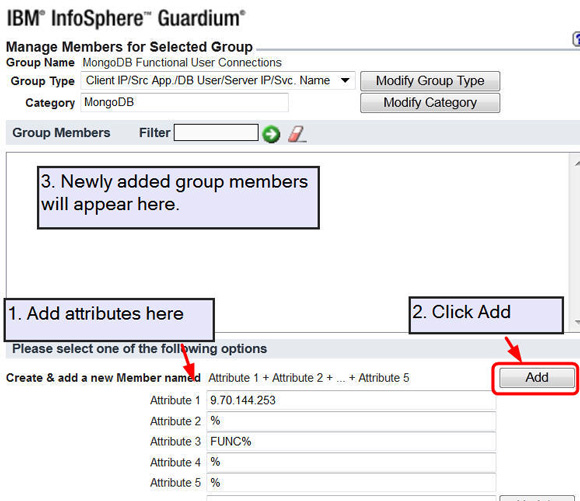Click the Group Type combo box text

[x=208, y=80]
